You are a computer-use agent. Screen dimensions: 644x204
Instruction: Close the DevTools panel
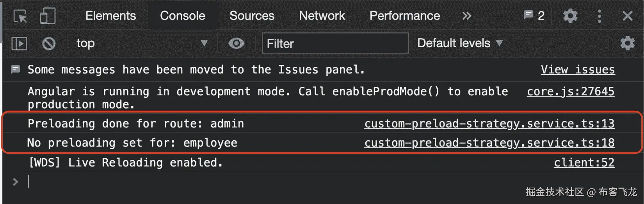[627, 16]
